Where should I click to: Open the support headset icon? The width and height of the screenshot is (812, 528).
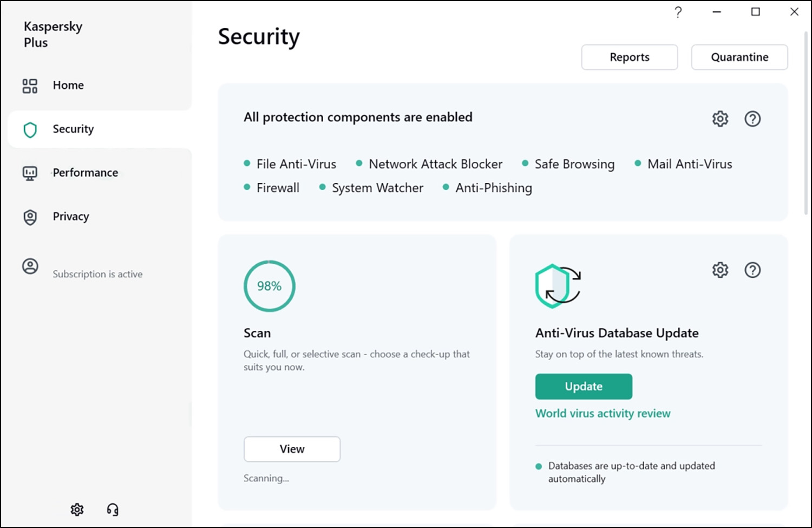pyautogui.click(x=113, y=510)
